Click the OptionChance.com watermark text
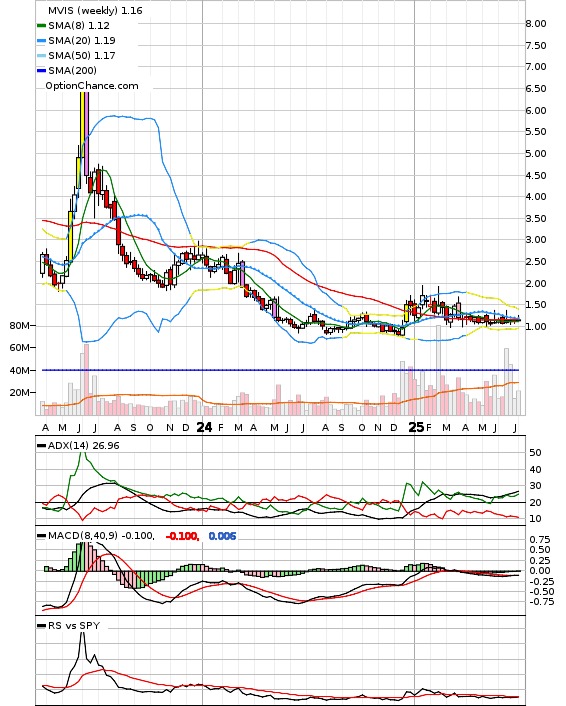 (x=92, y=86)
